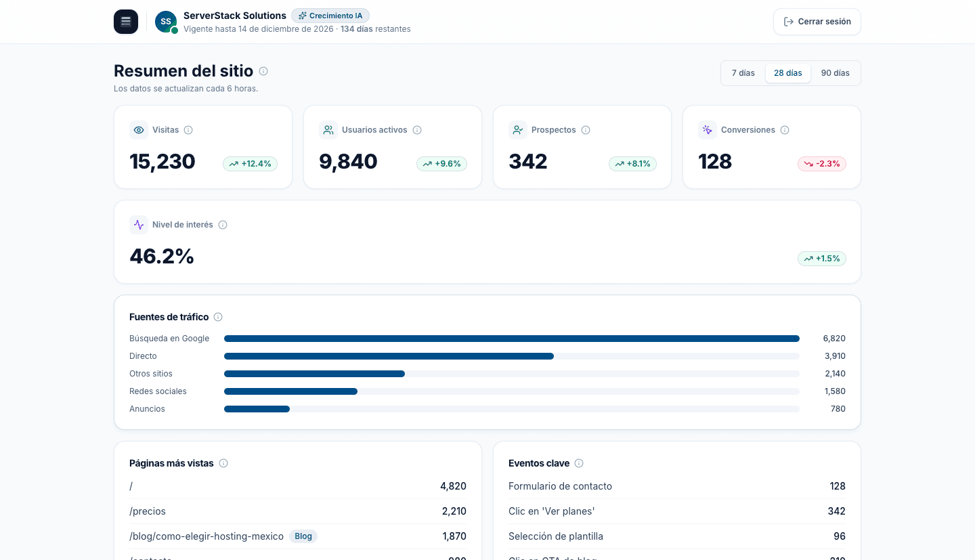Select the 7 días range tab

[x=743, y=73]
